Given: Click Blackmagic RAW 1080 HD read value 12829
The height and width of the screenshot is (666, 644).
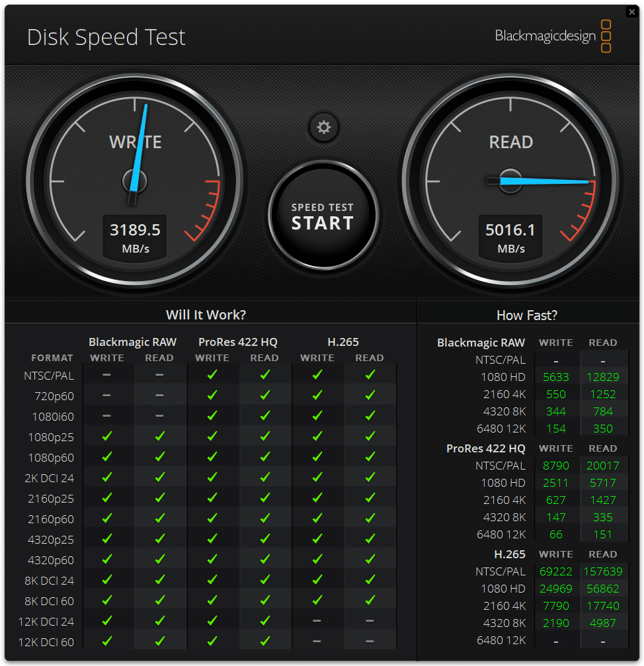Looking at the screenshot, I should (x=603, y=377).
